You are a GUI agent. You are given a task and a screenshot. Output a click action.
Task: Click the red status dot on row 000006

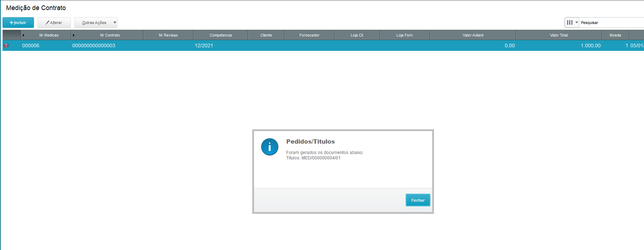pyautogui.click(x=6, y=45)
